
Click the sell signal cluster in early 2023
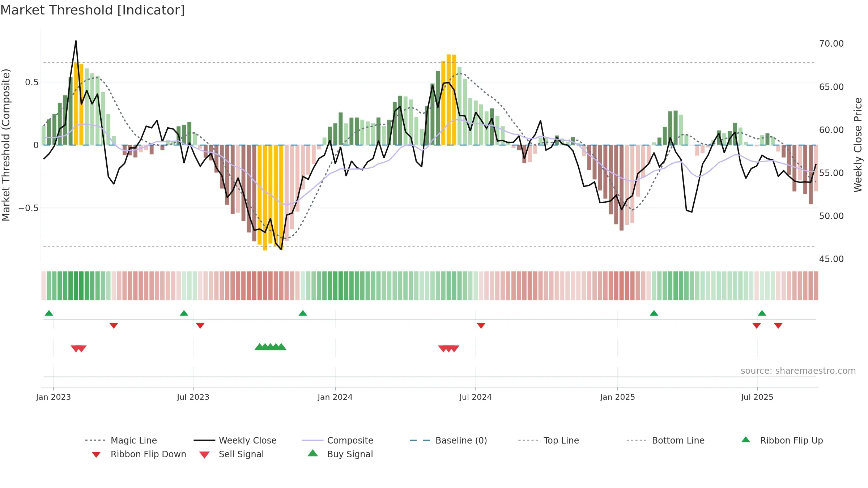pos(78,348)
